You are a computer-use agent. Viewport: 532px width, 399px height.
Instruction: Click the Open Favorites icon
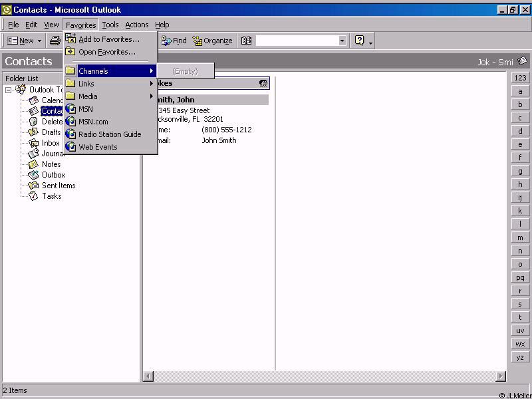pos(70,52)
